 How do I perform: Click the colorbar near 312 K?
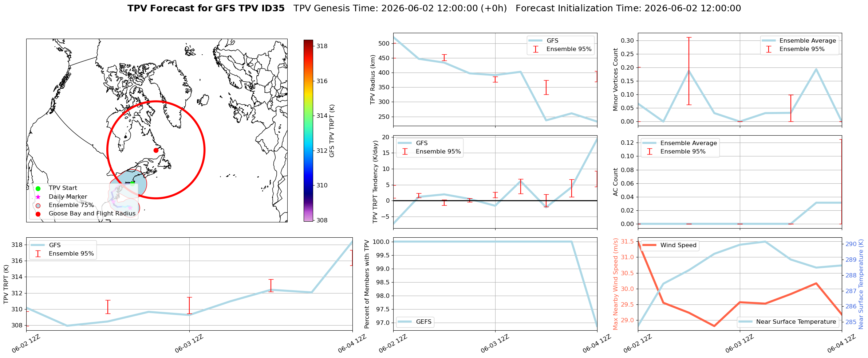click(x=308, y=151)
